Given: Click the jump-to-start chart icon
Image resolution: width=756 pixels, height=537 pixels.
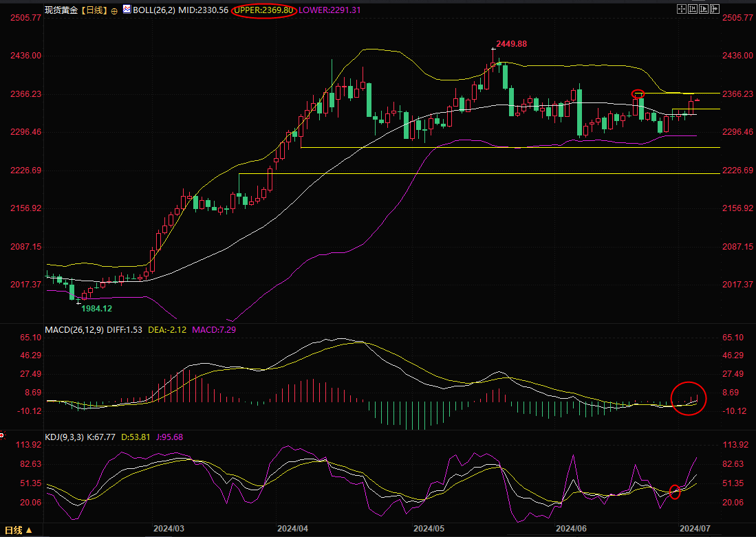Looking at the screenshot, I should [x=693, y=9].
